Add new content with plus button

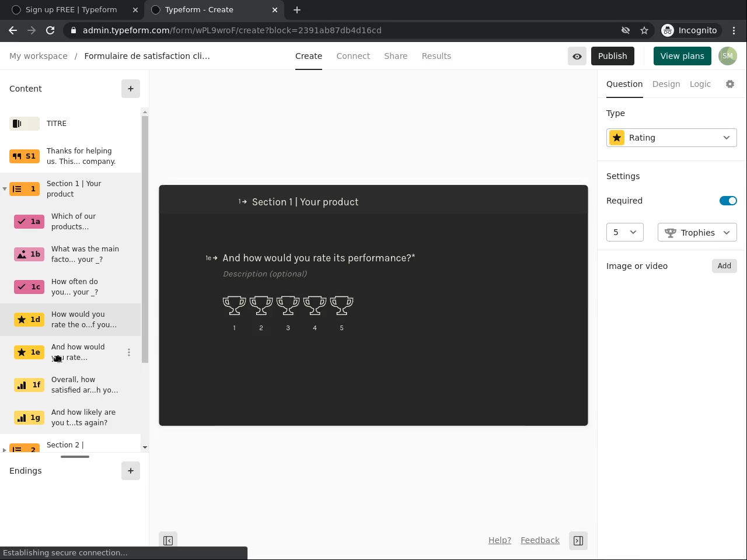coord(131,89)
